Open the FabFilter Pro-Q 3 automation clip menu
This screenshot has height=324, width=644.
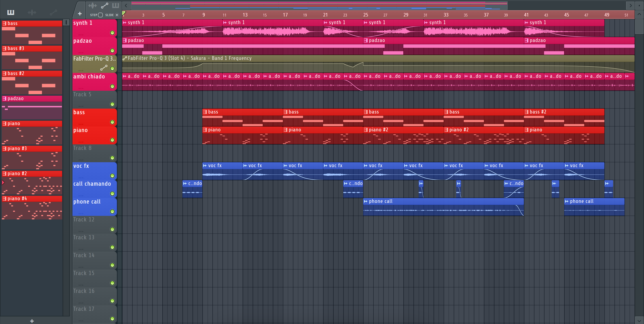(x=125, y=58)
